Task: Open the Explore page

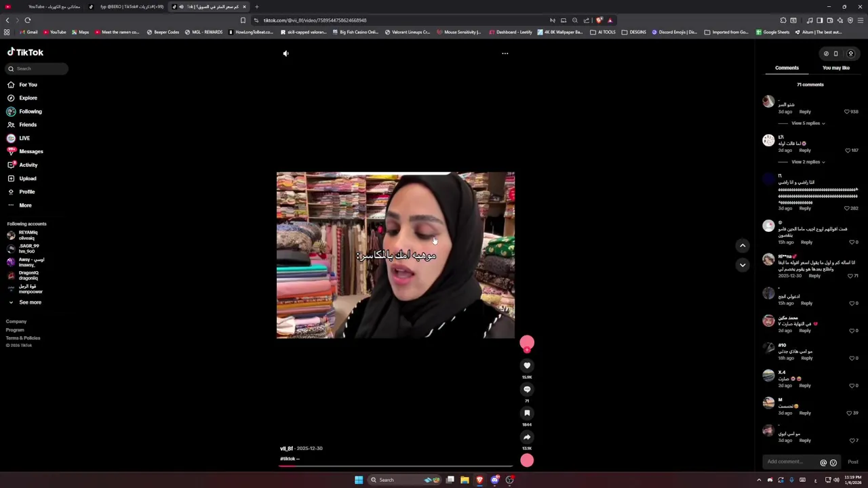Action: point(28,98)
